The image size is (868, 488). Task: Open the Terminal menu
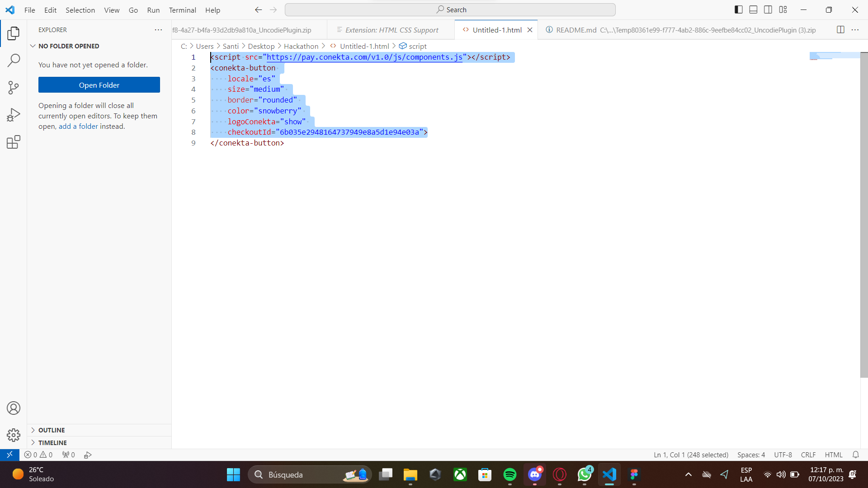click(182, 10)
